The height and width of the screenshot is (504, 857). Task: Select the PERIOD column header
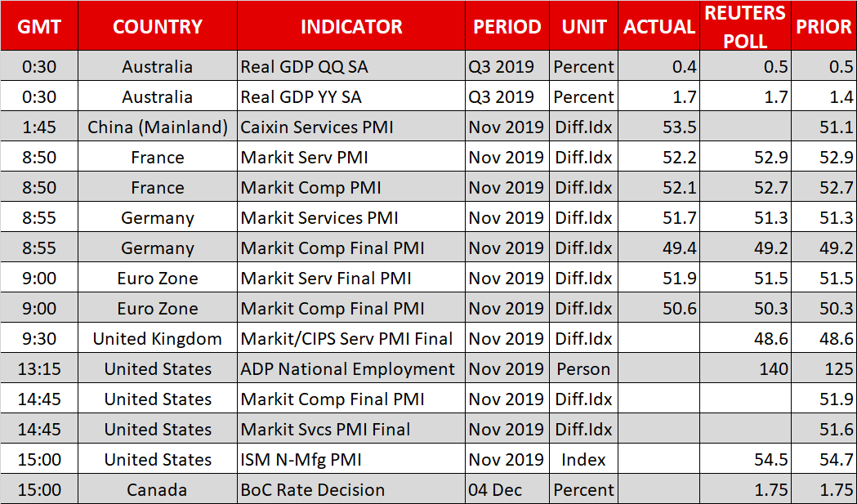507,27
